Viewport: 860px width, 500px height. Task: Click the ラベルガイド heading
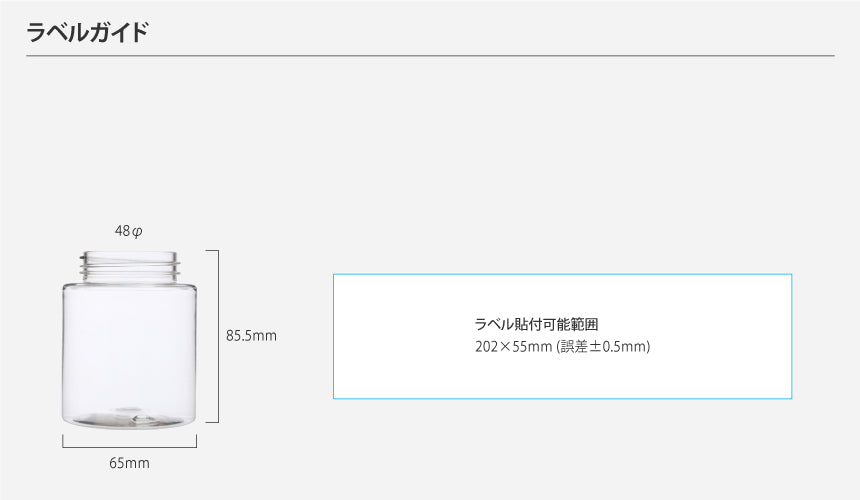pyautogui.click(x=87, y=32)
